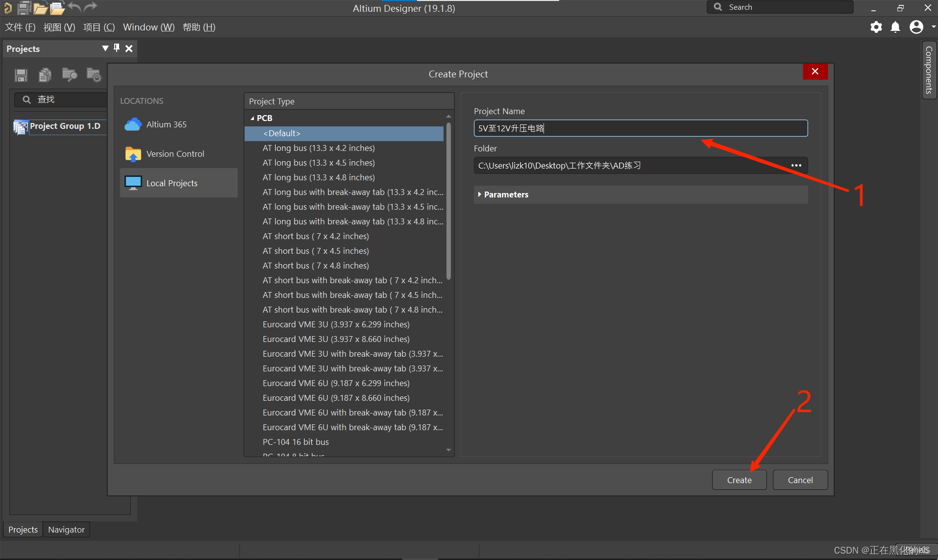
Task: Open the 文件 (F) menu
Action: [20, 27]
